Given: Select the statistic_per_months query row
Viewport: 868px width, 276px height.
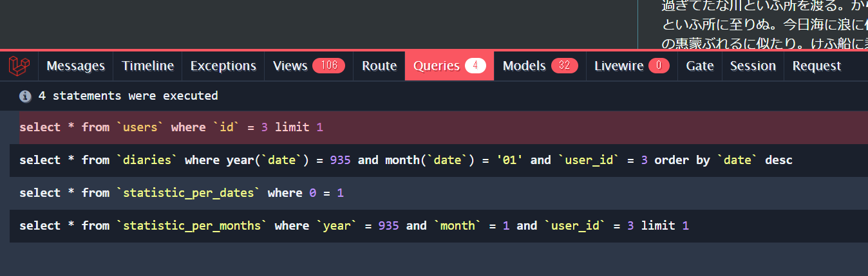Looking at the screenshot, I should (x=439, y=226).
